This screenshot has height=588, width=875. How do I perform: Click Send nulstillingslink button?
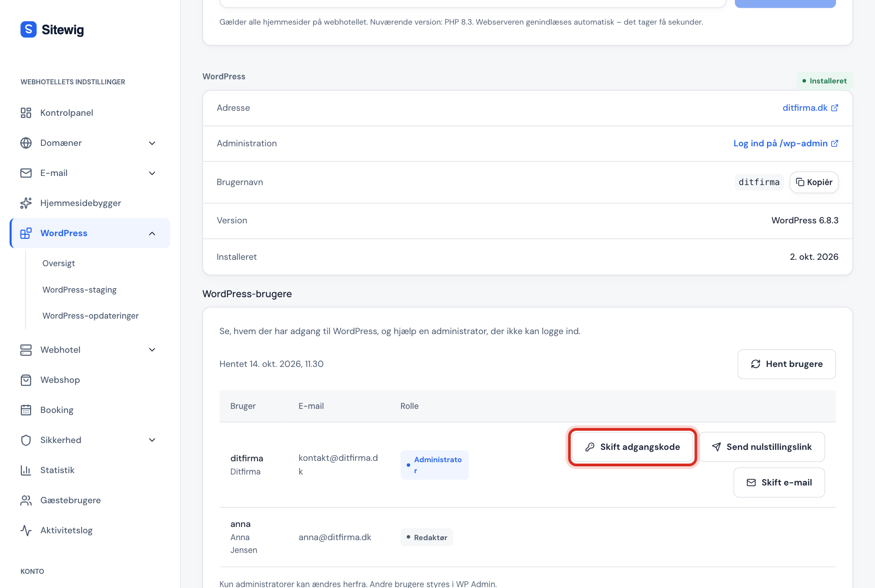pyautogui.click(x=762, y=447)
